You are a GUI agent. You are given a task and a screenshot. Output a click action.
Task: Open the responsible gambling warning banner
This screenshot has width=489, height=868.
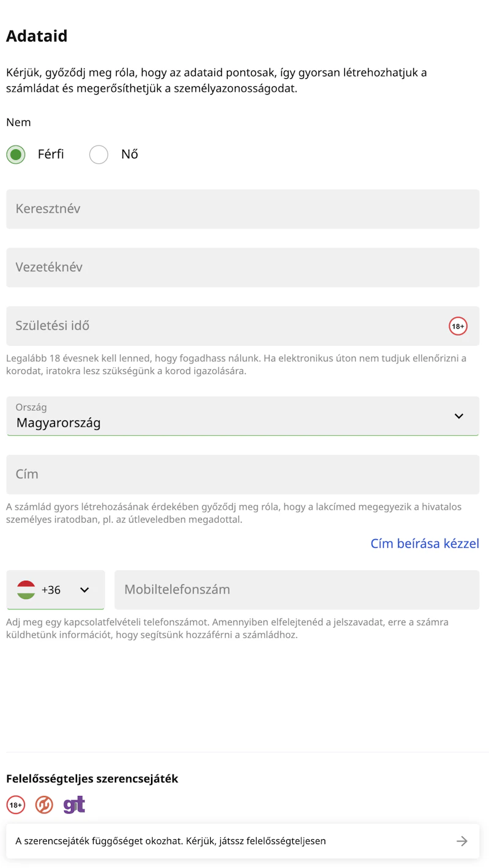pyautogui.click(x=232, y=841)
